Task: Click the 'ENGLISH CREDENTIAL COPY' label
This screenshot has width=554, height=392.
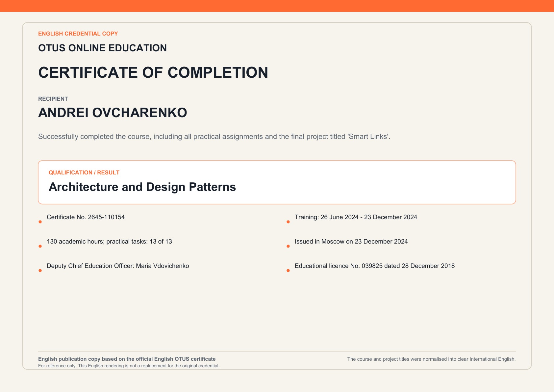Action: tap(78, 34)
